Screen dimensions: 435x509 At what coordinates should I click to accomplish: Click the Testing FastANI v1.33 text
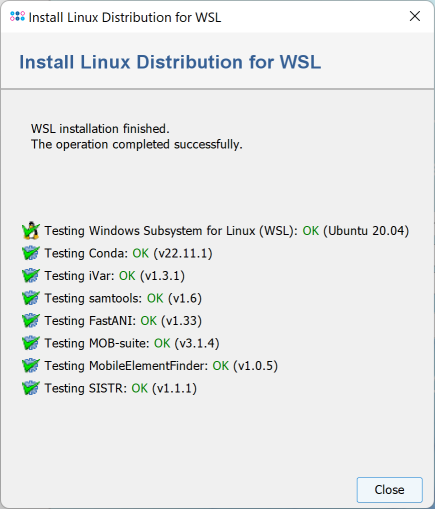(x=123, y=321)
